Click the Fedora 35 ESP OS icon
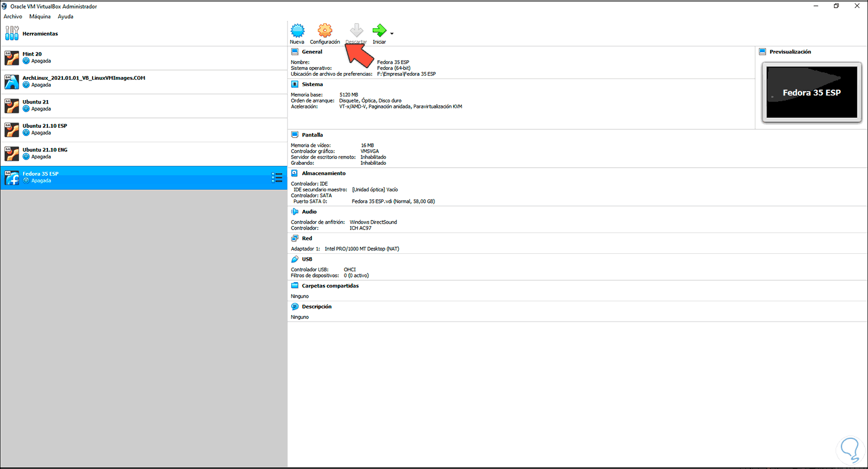The height and width of the screenshot is (469, 868). pyautogui.click(x=12, y=178)
